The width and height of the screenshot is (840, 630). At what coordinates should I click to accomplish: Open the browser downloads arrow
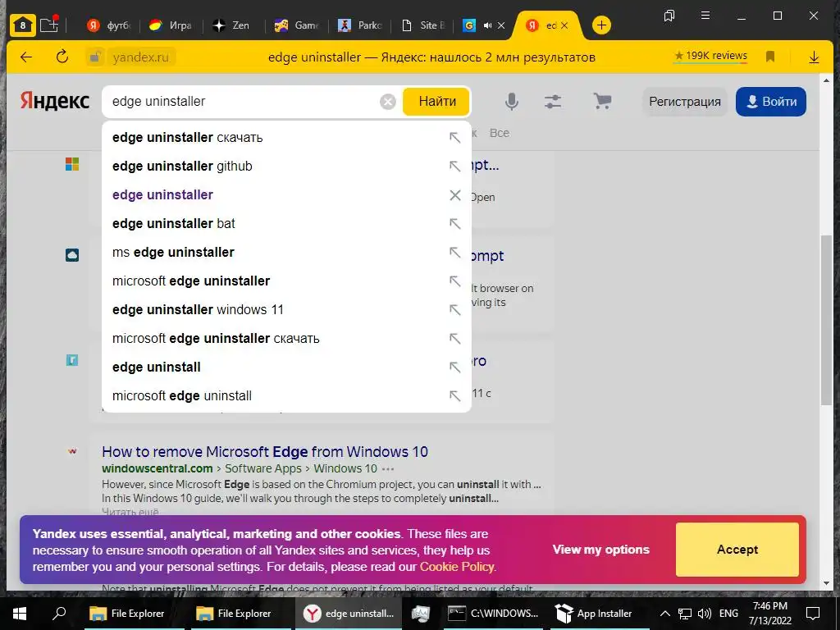814,57
